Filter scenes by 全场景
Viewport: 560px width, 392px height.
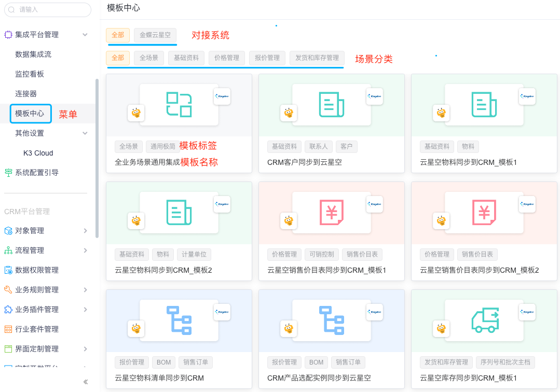coord(149,58)
